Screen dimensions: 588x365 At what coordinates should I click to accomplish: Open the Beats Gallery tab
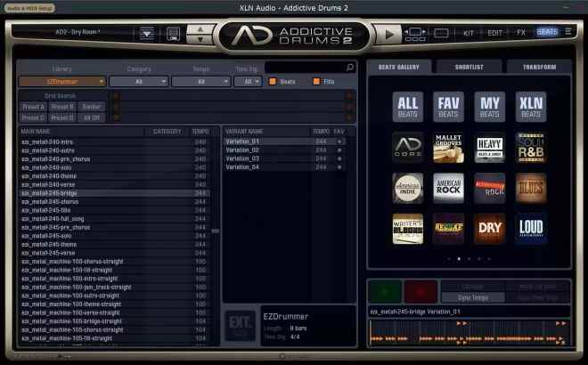click(x=399, y=67)
